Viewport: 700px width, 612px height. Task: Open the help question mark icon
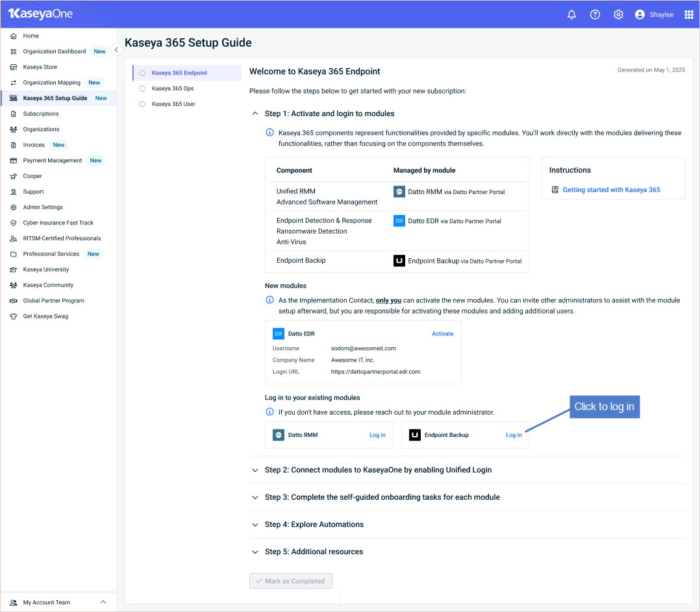pyautogui.click(x=595, y=15)
